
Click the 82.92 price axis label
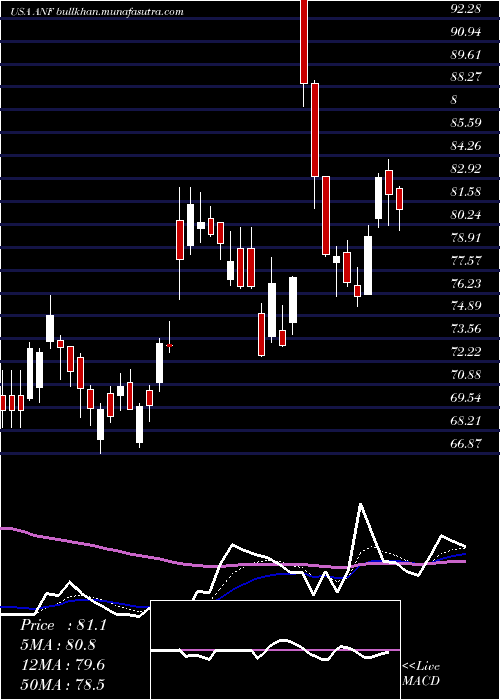tap(466, 169)
